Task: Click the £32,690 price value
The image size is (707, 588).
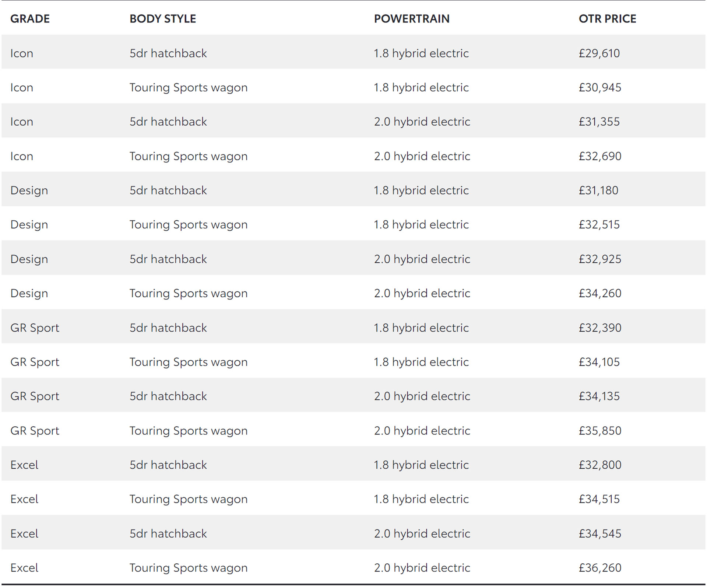Action: point(600,156)
